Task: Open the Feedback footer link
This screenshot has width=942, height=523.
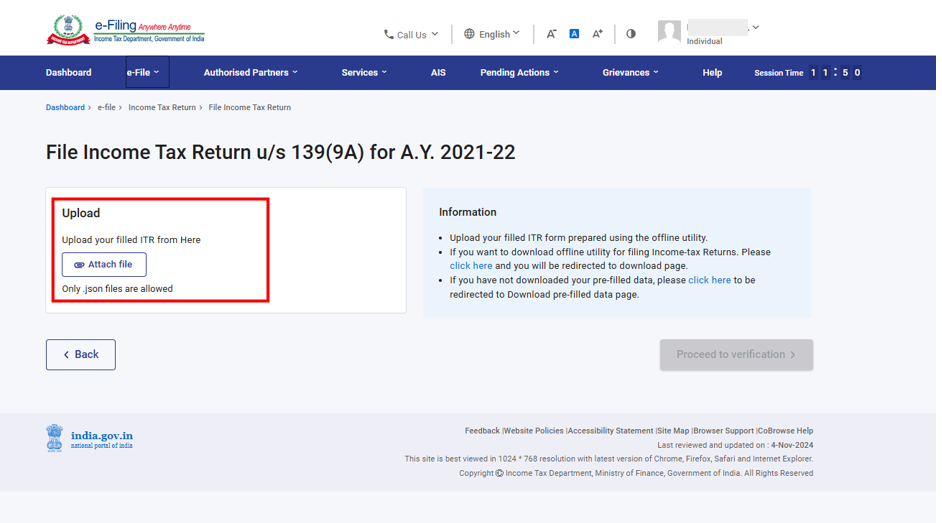Action: (x=482, y=431)
